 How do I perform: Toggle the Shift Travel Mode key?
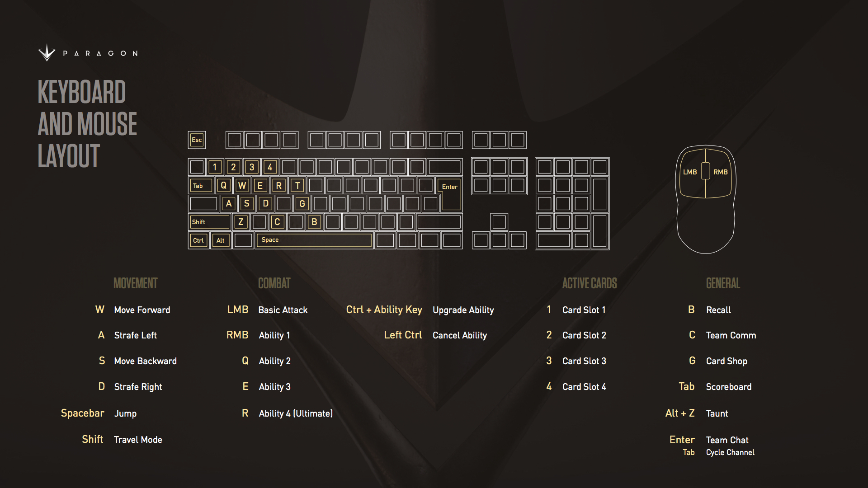click(x=209, y=221)
